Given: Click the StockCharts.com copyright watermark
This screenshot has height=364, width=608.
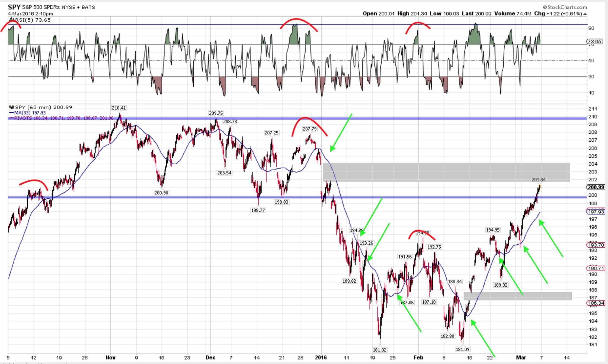Looking at the screenshot, I should 565,7.
